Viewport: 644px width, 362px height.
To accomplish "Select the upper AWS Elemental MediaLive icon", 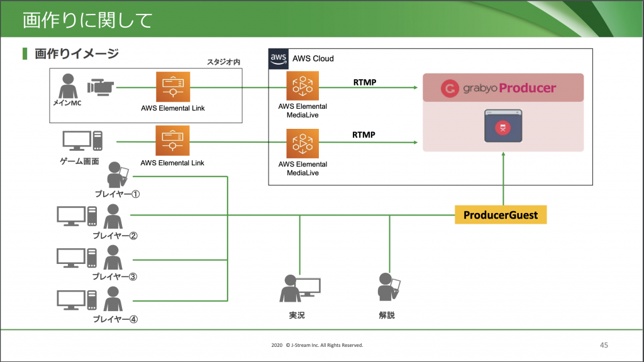I will tap(303, 85).
